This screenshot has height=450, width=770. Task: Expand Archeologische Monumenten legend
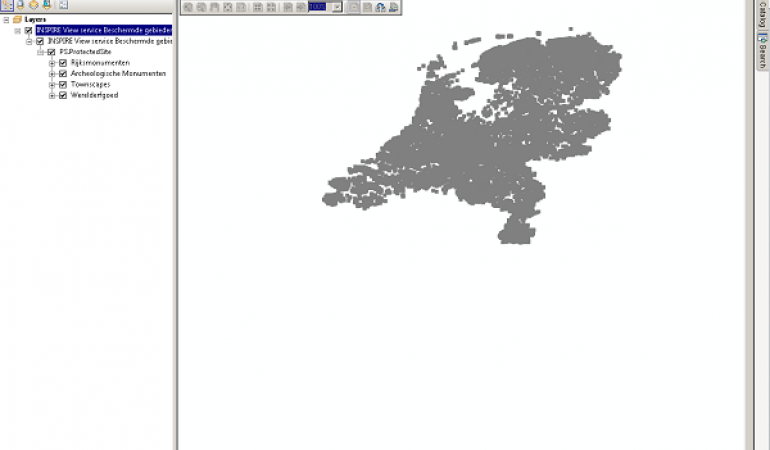pos(52,74)
